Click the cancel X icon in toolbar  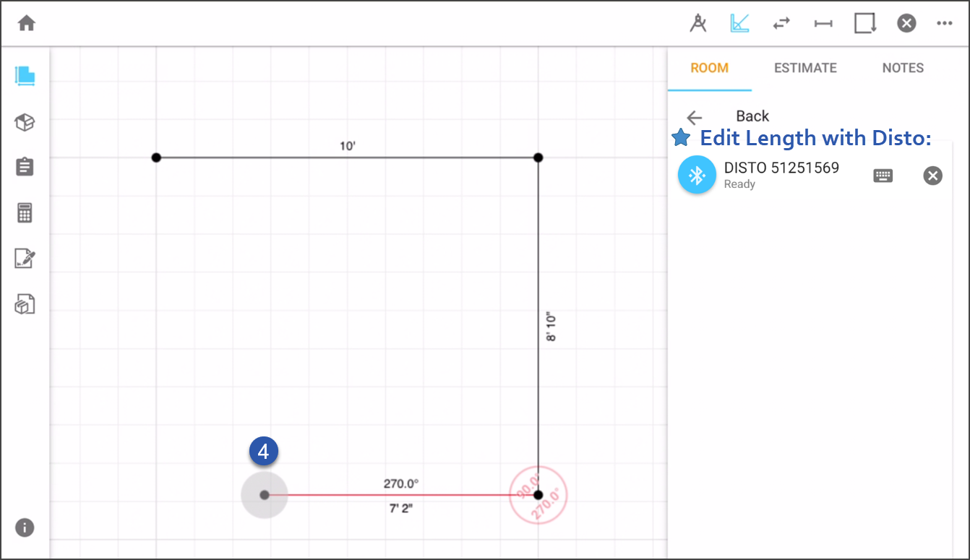[906, 23]
